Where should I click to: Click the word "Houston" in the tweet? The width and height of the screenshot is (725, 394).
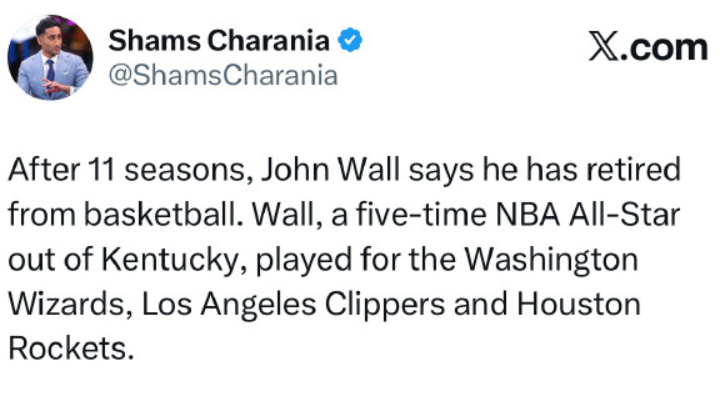578,305
